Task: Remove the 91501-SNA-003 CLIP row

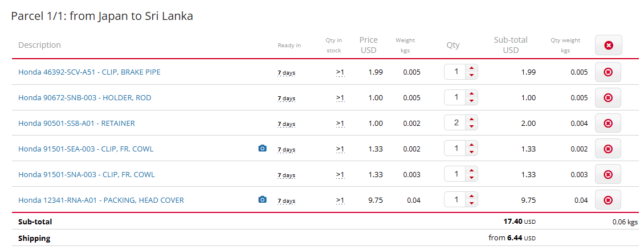Action: pos(608,174)
